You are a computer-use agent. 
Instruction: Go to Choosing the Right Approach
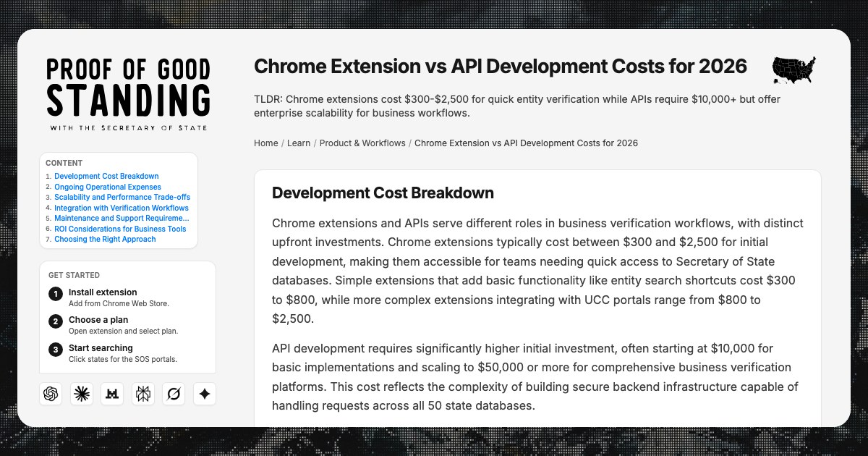click(105, 239)
